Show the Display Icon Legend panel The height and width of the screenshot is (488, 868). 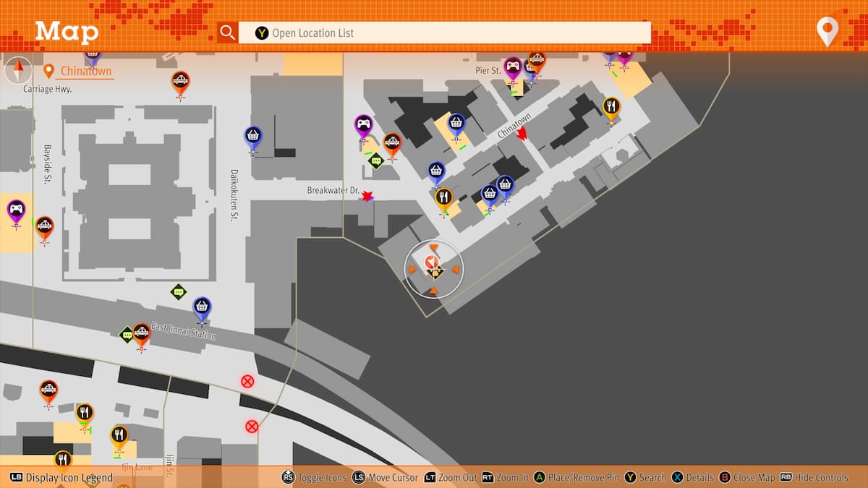tap(61, 478)
